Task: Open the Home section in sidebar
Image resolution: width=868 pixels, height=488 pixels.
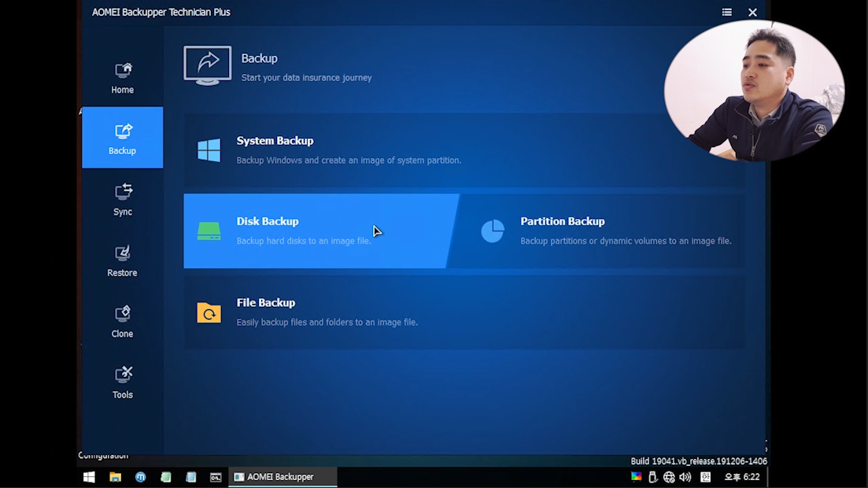Action: (x=122, y=78)
